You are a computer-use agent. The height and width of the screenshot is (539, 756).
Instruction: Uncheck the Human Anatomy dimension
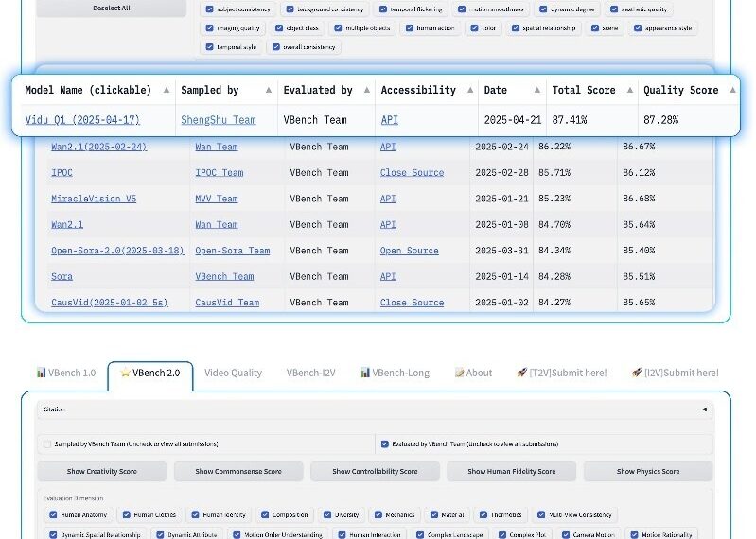click(51, 515)
